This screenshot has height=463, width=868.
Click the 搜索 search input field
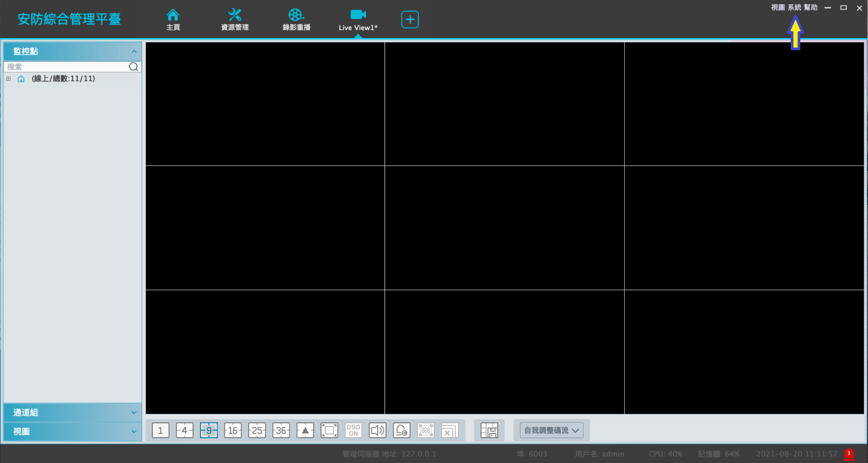pos(66,67)
